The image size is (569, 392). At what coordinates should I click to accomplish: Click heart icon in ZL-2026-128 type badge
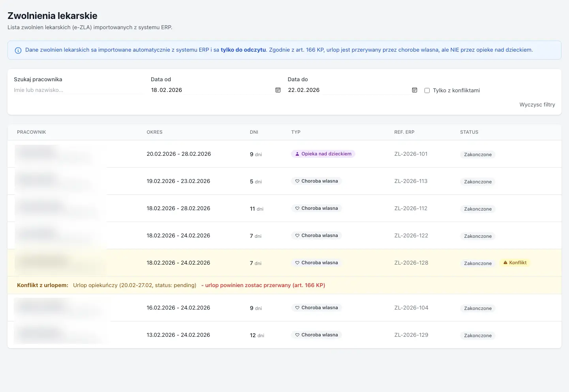pyautogui.click(x=297, y=263)
